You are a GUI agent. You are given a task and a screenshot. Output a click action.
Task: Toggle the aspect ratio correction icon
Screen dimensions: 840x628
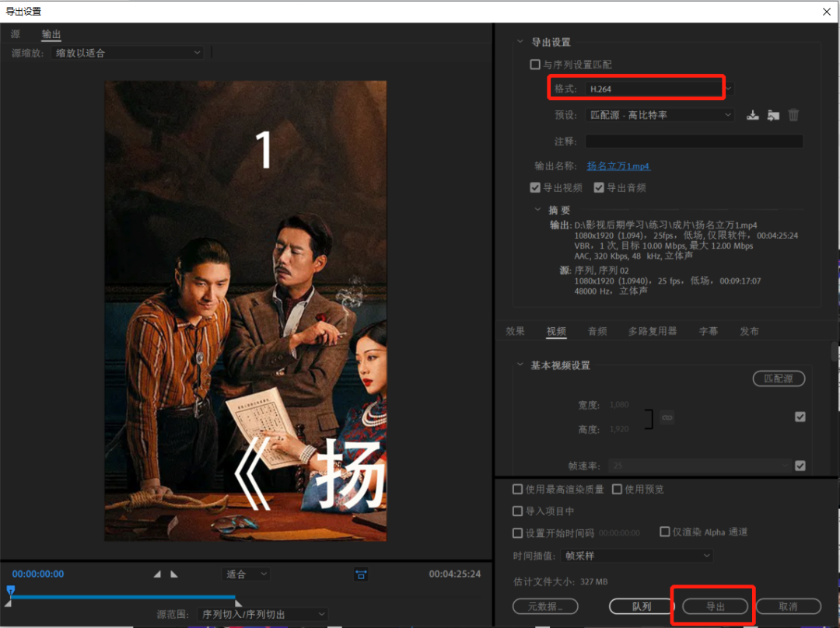[x=361, y=574]
